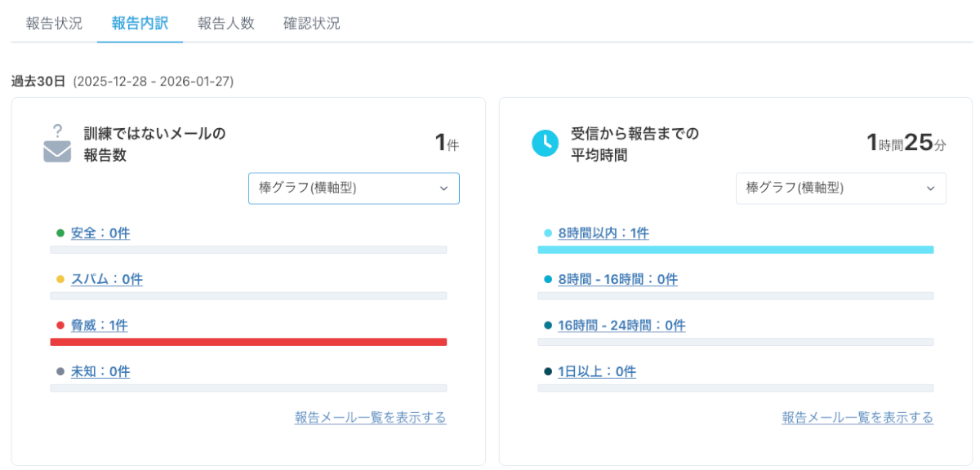The image size is (980, 470).
Task: Select the 未知：0件 link
Action: point(100,372)
